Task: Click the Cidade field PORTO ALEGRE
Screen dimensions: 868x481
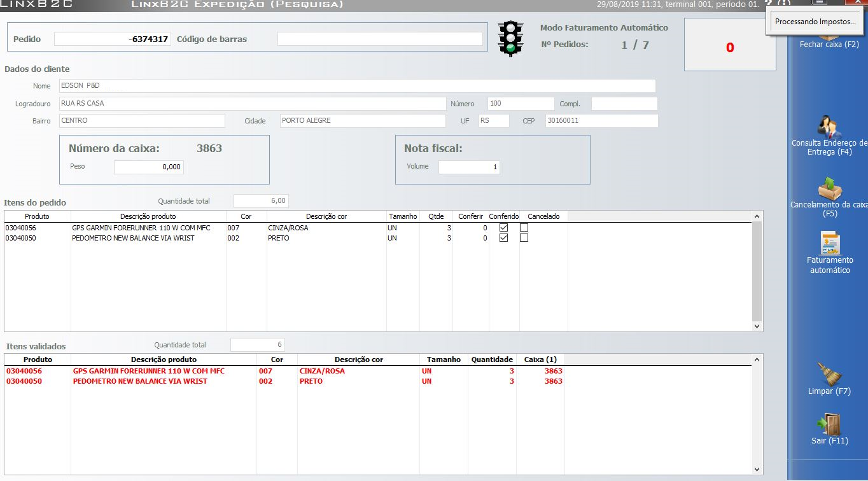Action: click(x=363, y=121)
